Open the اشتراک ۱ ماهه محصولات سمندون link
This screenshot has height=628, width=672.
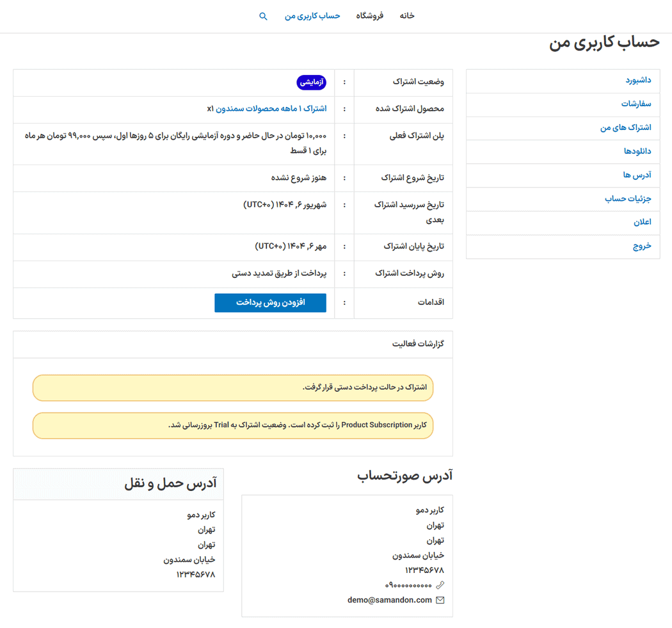coord(271,109)
